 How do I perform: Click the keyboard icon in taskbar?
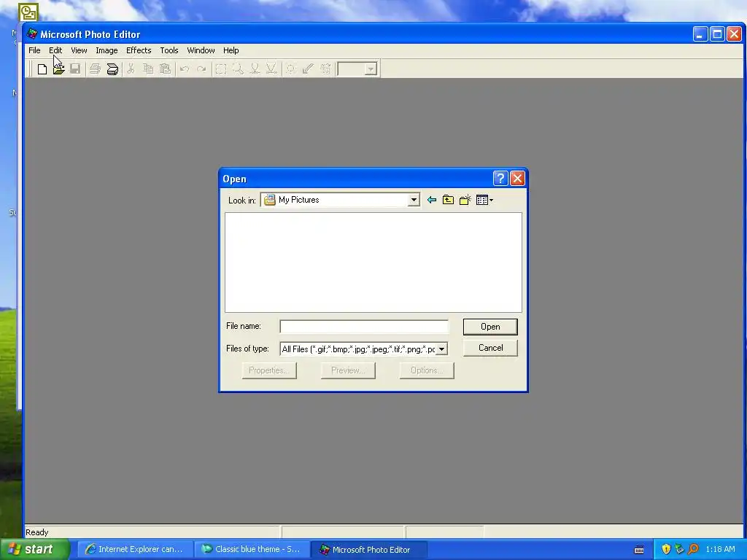click(639, 550)
